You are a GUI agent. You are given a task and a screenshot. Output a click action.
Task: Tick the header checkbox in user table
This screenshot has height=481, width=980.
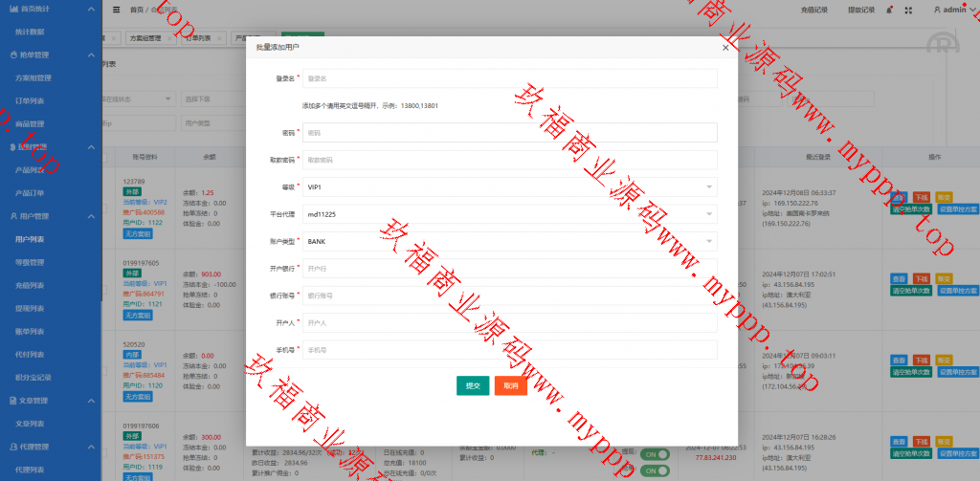[106, 156]
